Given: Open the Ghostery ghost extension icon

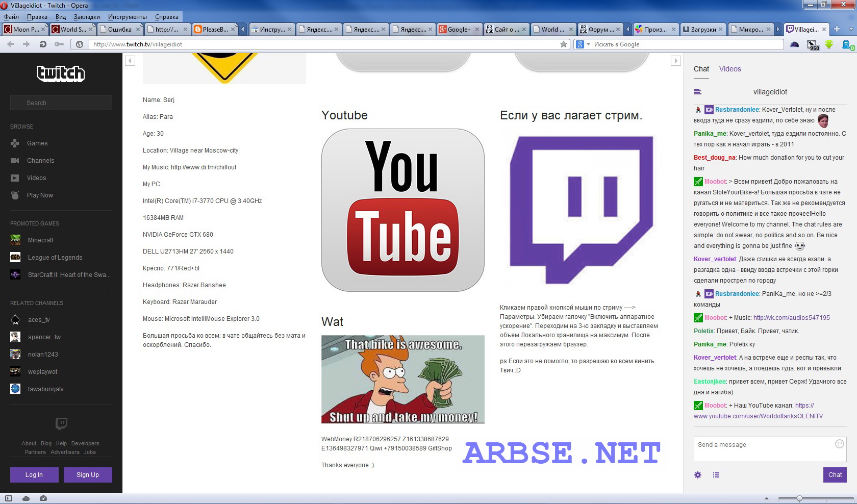Looking at the screenshot, I should [x=848, y=45].
